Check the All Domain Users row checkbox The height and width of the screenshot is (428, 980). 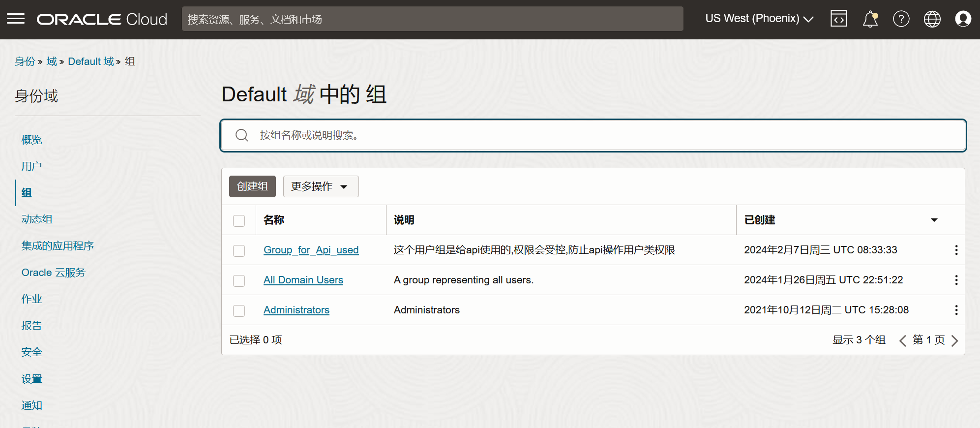(239, 280)
